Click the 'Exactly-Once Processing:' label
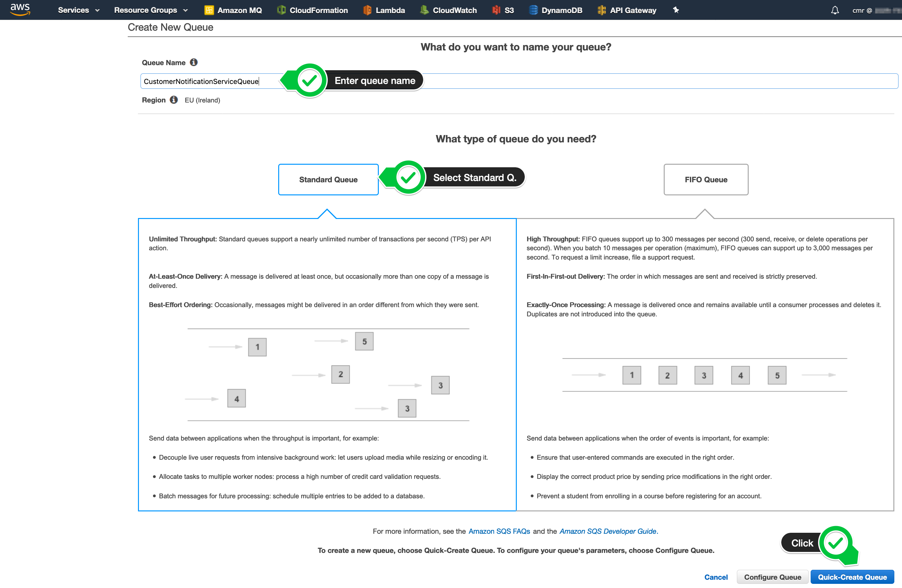 click(566, 305)
